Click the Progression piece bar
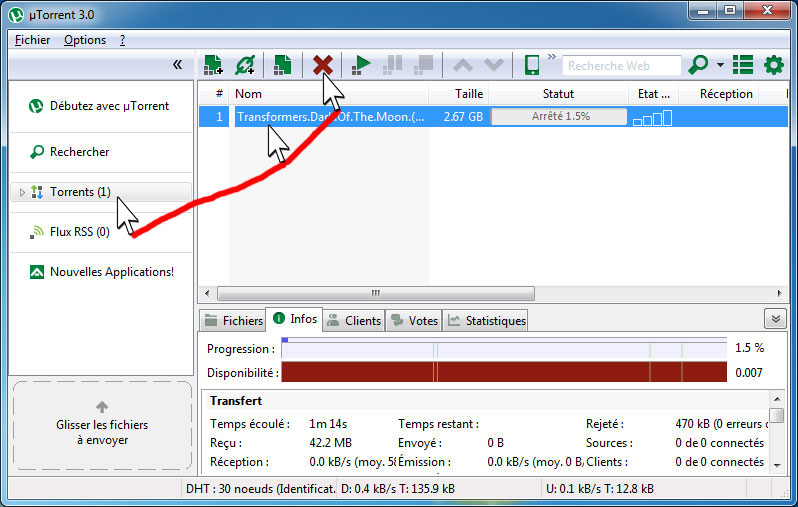The height and width of the screenshot is (507, 798). click(504, 348)
